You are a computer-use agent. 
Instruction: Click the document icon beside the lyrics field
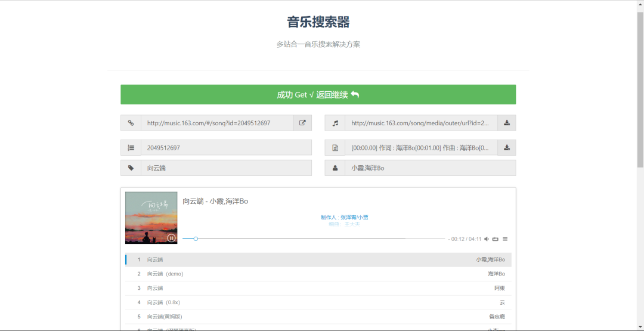[335, 147]
